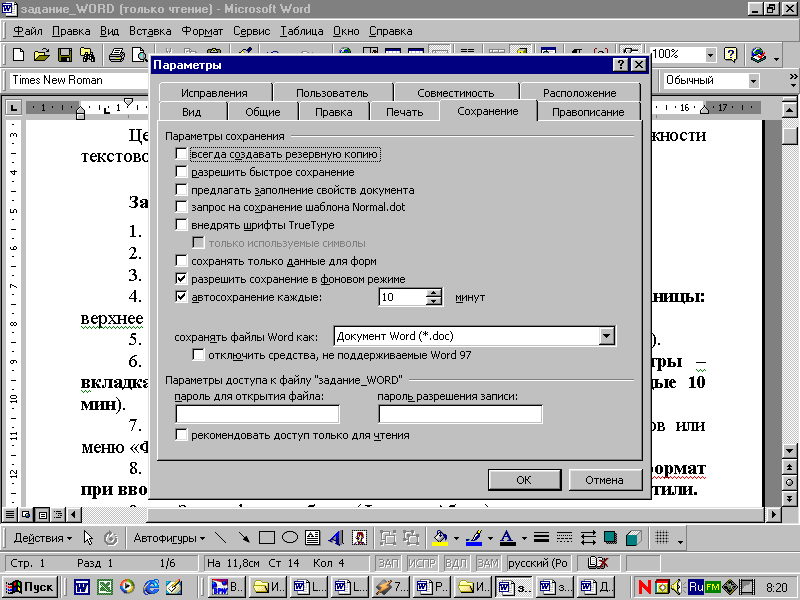Open the 3-D settings icon
Image resolution: width=800 pixels, height=600 pixels.
634,537
